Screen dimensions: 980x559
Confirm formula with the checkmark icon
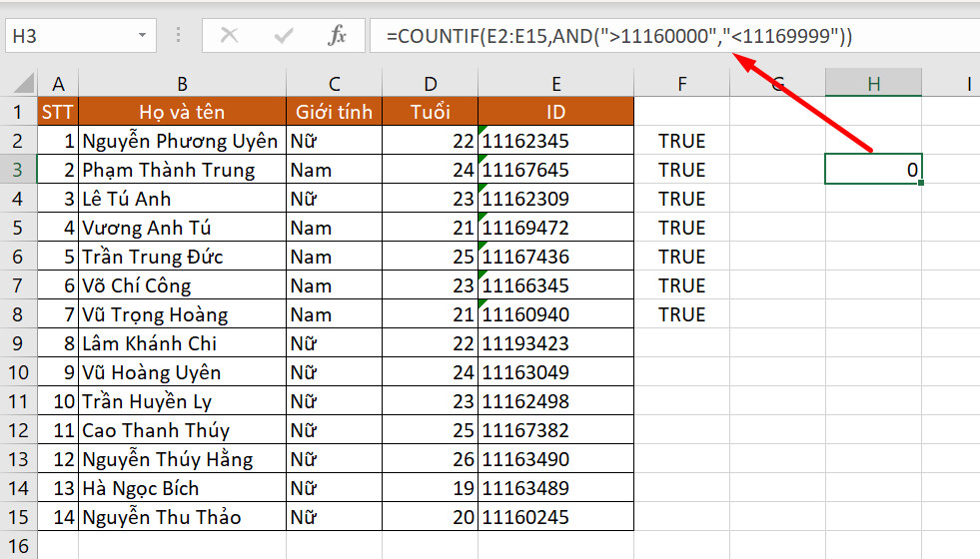[x=283, y=36]
